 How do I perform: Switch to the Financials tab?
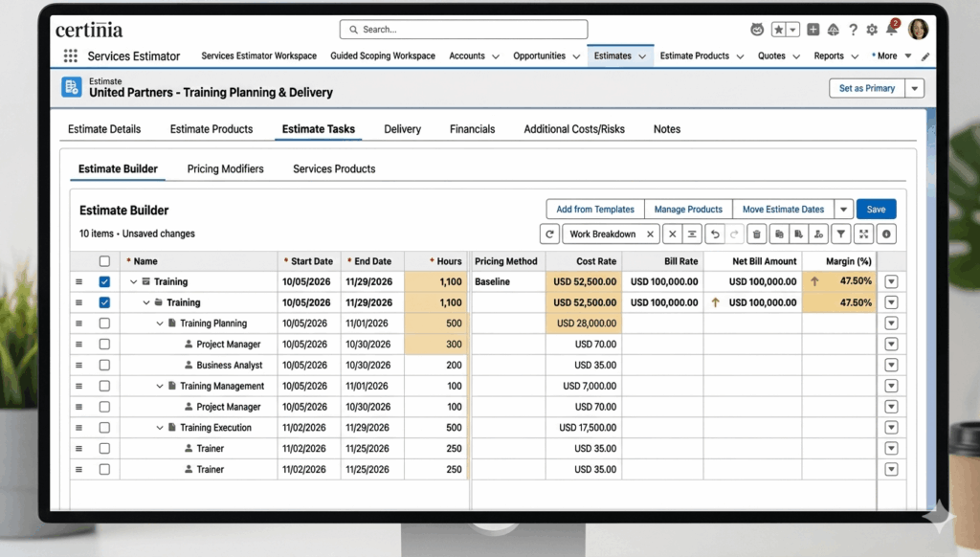click(x=472, y=129)
